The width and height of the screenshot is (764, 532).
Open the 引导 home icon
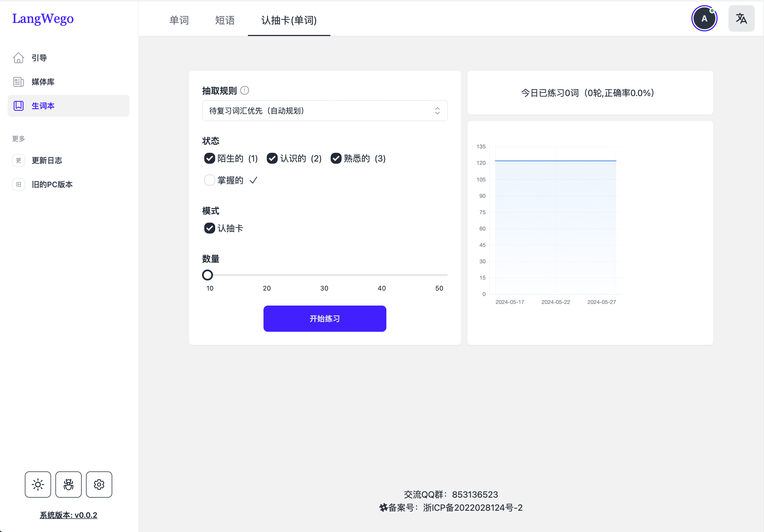[x=18, y=58]
